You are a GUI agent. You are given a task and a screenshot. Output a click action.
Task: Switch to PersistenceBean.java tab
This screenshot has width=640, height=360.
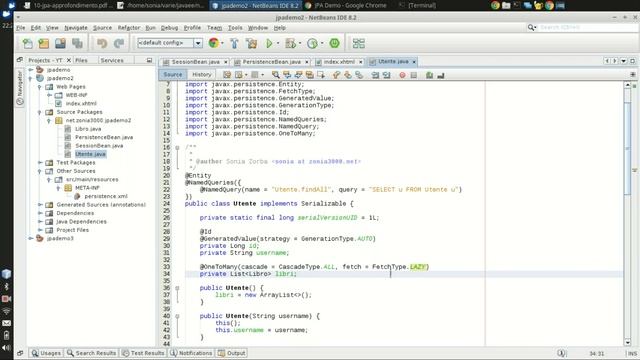click(x=271, y=62)
